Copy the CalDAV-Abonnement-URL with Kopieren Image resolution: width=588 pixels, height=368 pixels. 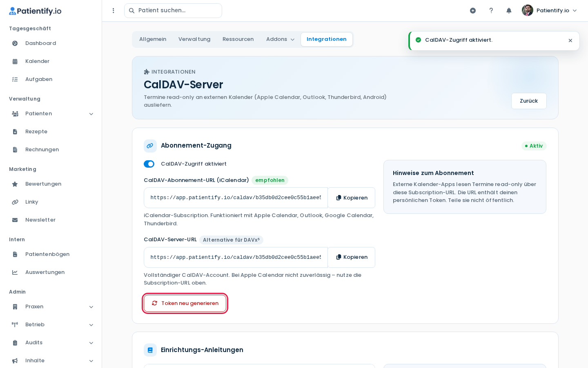click(352, 198)
